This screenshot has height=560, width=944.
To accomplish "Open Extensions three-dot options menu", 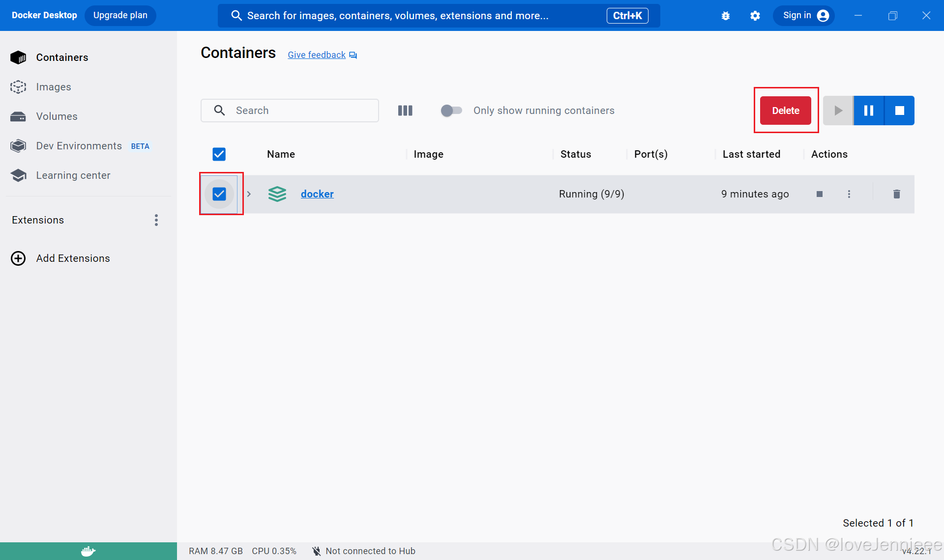I will point(156,220).
